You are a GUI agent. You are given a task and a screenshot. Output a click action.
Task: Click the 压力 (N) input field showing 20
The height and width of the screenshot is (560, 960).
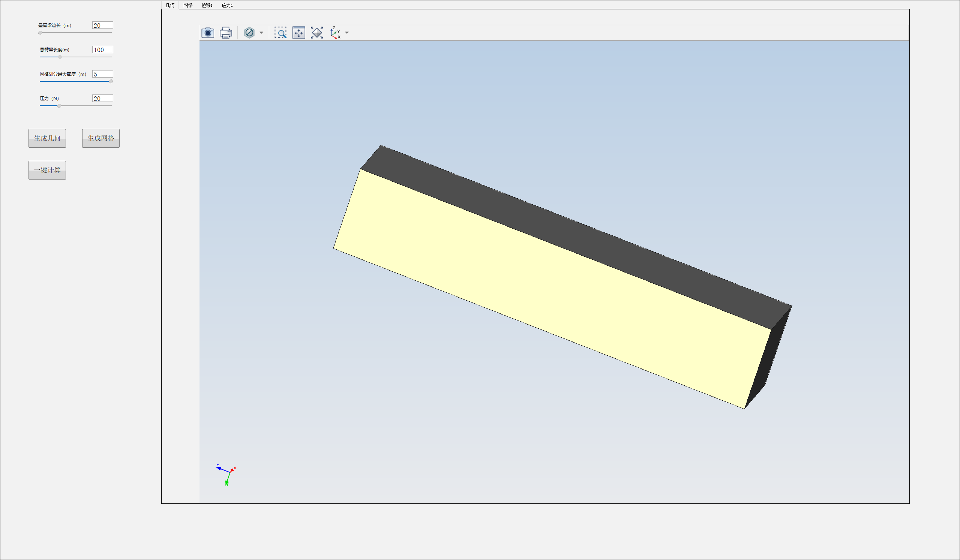pyautogui.click(x=102, y=98)
